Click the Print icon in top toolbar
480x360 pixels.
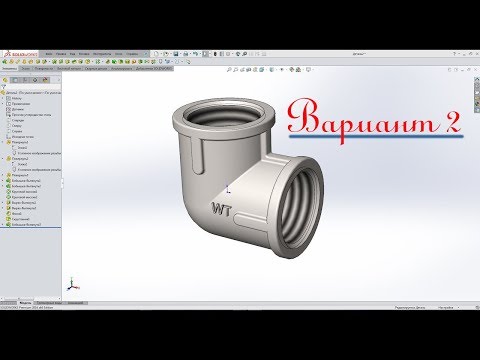click(186, 54)
